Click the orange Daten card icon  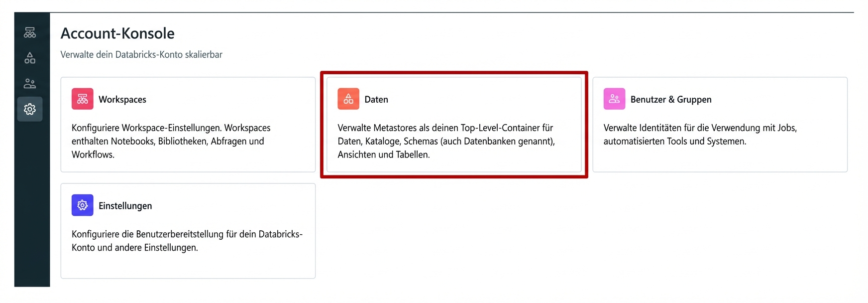pyautogui.click(x=348, y=99)
